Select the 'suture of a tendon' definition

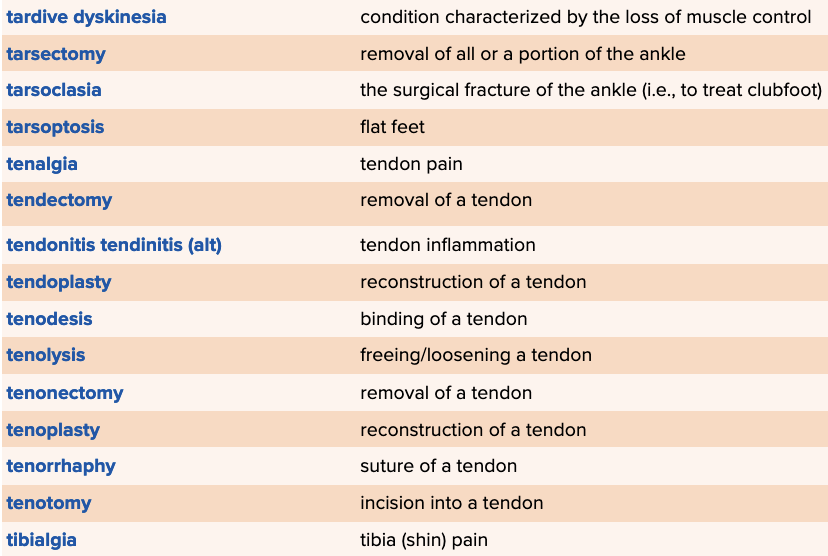tap(438, 466)
